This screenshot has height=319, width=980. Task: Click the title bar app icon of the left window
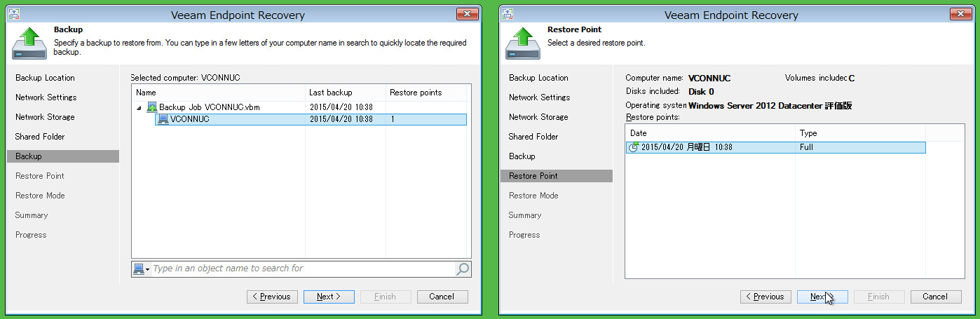coord(15,14)
